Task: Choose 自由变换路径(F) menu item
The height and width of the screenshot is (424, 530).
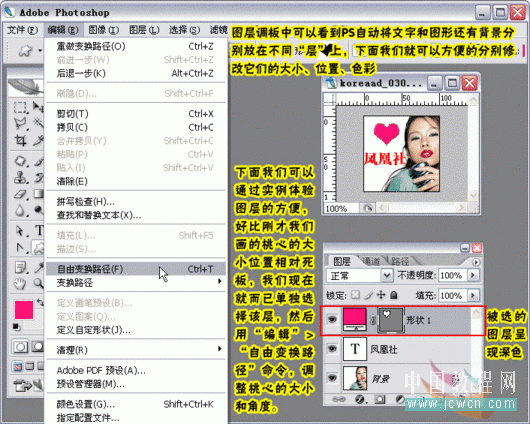Action: (136, 269)
